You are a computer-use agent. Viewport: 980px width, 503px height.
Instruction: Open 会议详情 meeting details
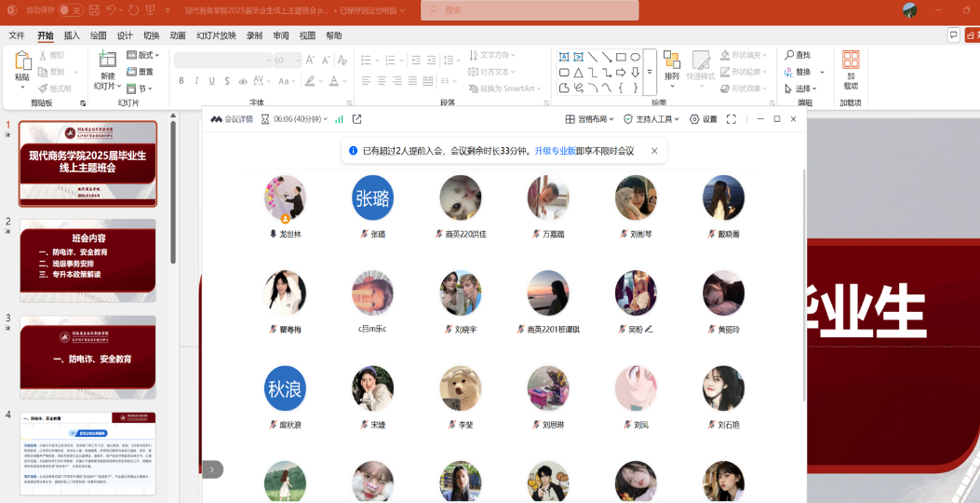[232, 119]
